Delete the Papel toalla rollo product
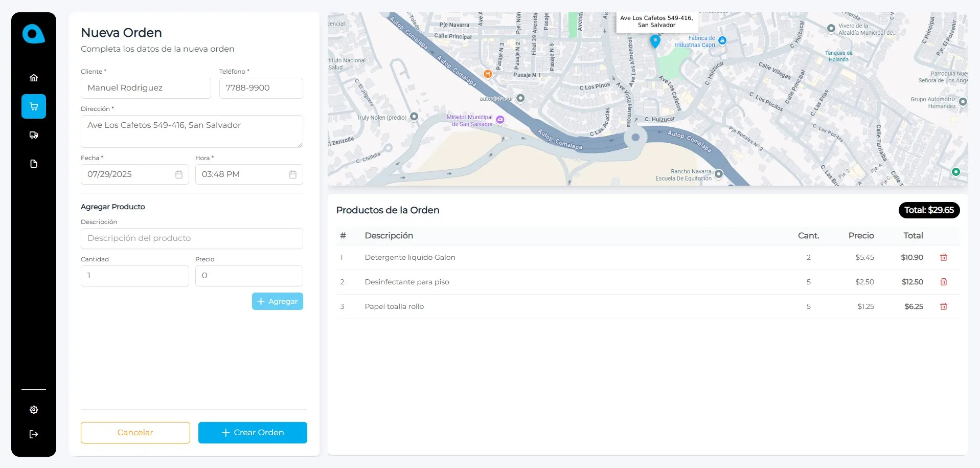Screen dimensions: 980x468 pyautogui.click(x=943, y=306)
